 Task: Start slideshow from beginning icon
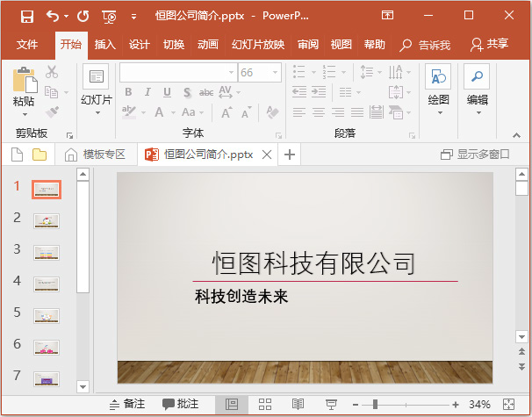coord(109,17)
